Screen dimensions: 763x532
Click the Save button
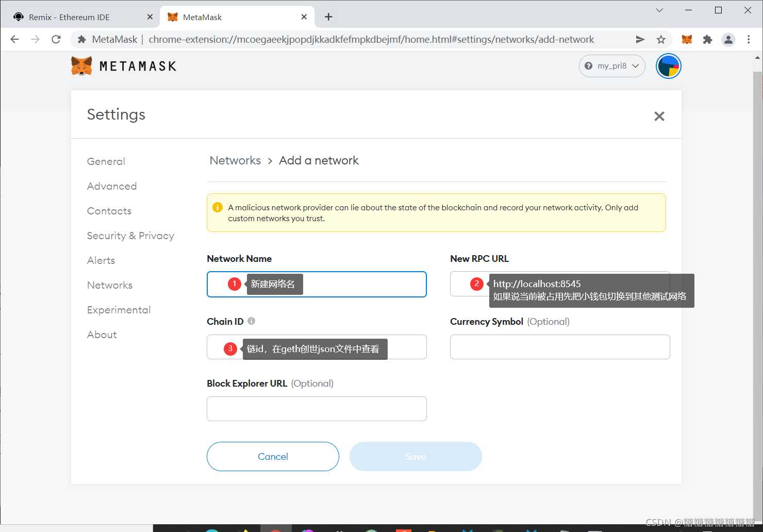pos(416,456)
